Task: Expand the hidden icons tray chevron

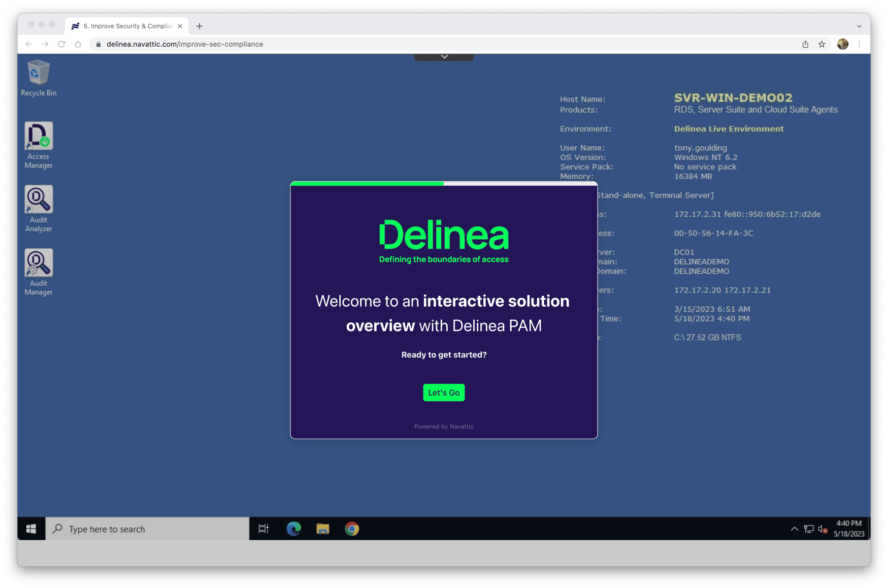Action: [x=794, y=528]
